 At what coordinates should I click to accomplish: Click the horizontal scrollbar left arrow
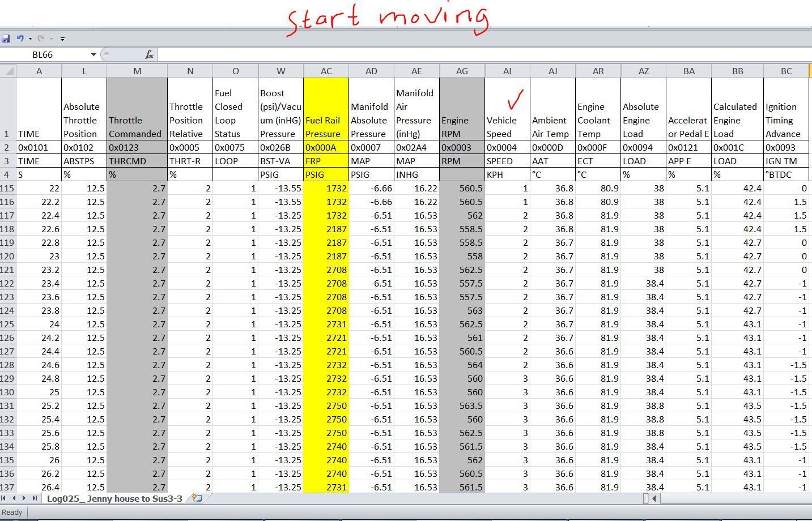(x=654, y=498)
